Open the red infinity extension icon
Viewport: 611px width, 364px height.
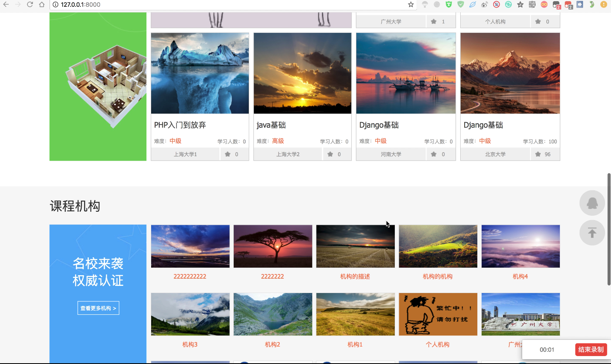point(544,4)
